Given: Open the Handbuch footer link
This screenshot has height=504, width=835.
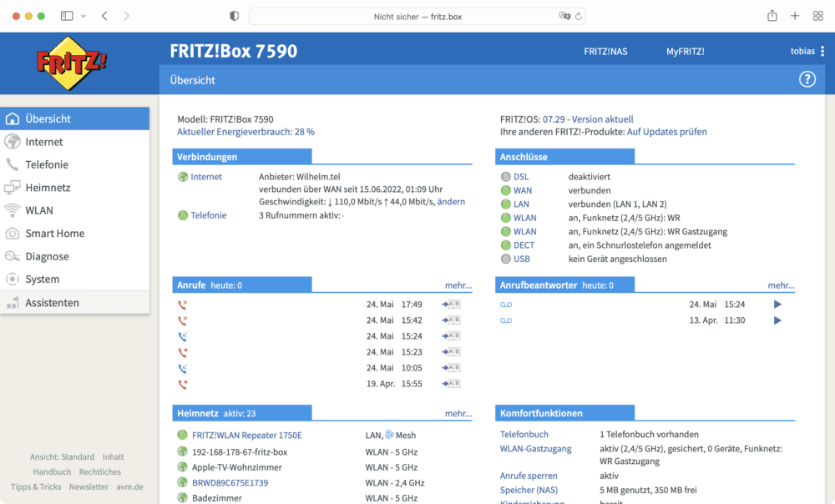Looking at the screenshot, I should click(52, 472).
